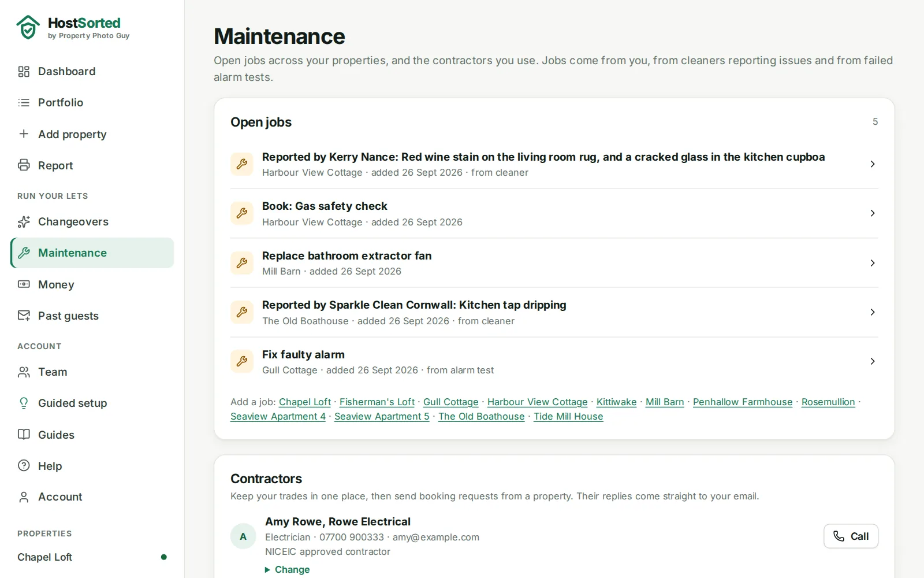Click the Amy Rowe avatar circle
Image resolution: width=924 pixels, height=578 pixels.
pos(243,536)
